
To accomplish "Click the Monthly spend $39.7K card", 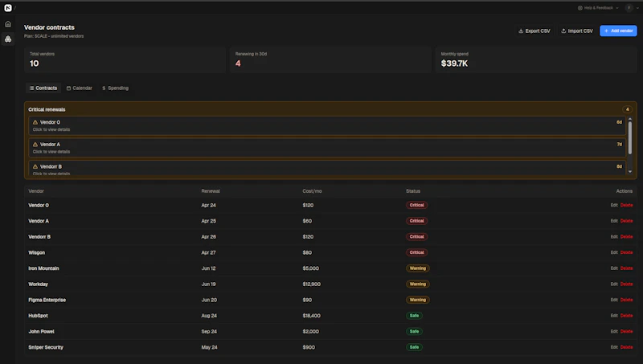I will pyautogui.click(x=536, y=59).
